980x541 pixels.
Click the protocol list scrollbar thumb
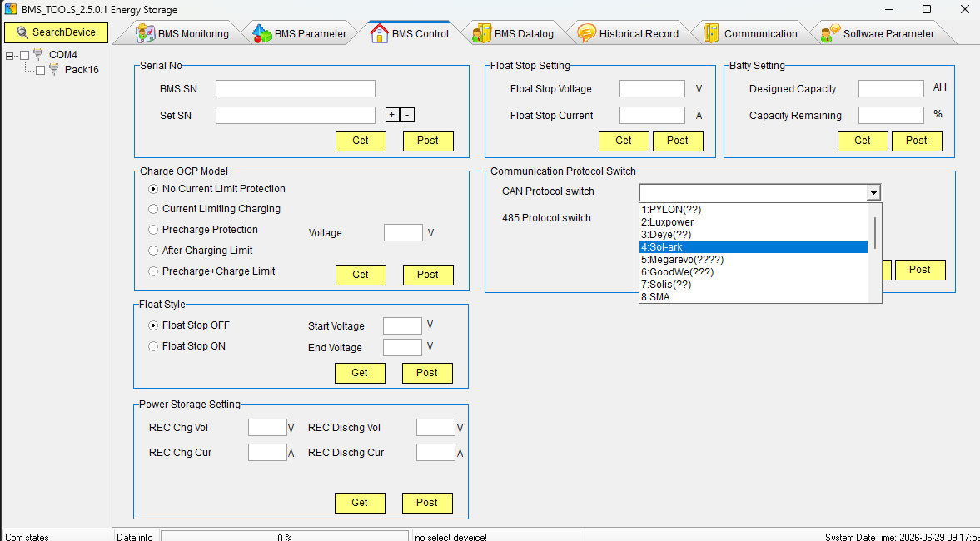(x=875, y=232)
